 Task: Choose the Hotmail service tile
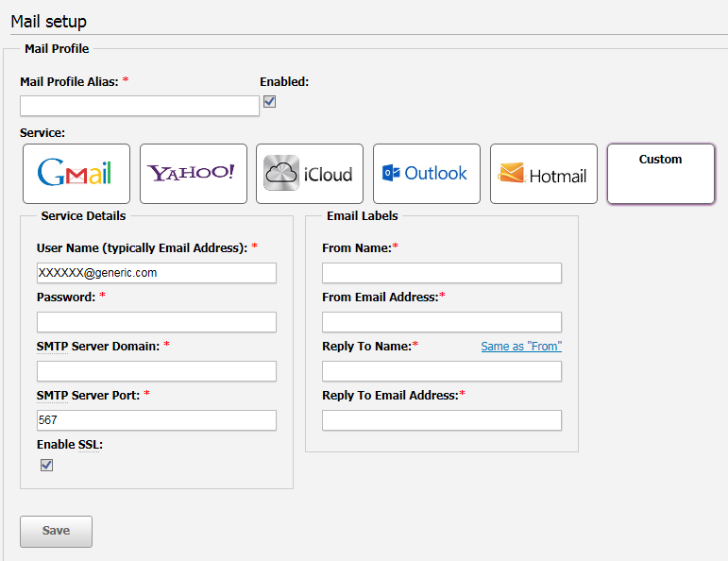pyautogui.click(x=544, y=174)
